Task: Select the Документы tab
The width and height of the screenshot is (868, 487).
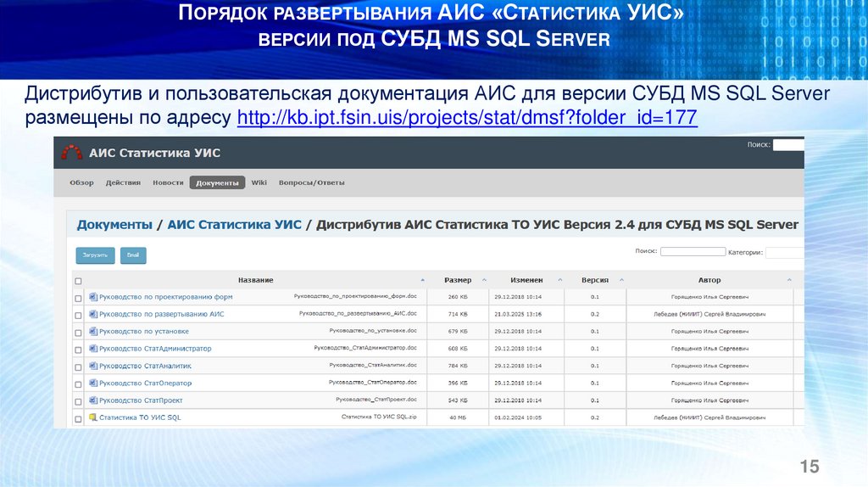Action: point(217,182)
